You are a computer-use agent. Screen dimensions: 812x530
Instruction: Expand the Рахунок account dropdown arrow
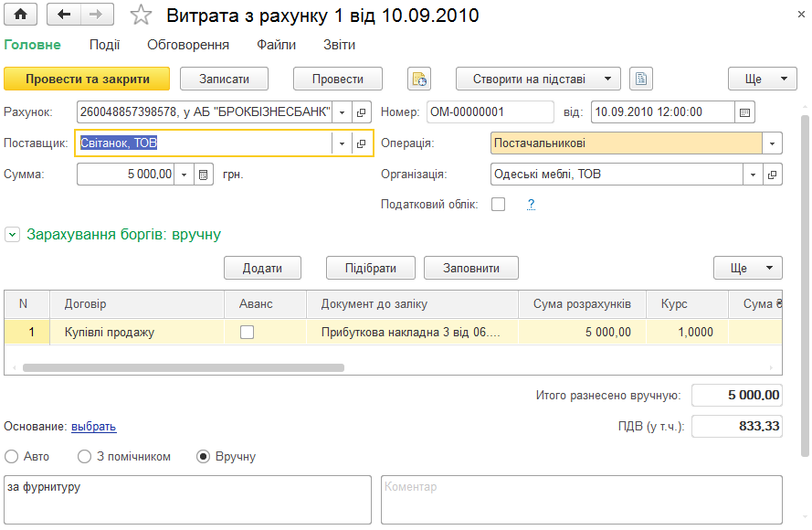click(x=342, y=112)
